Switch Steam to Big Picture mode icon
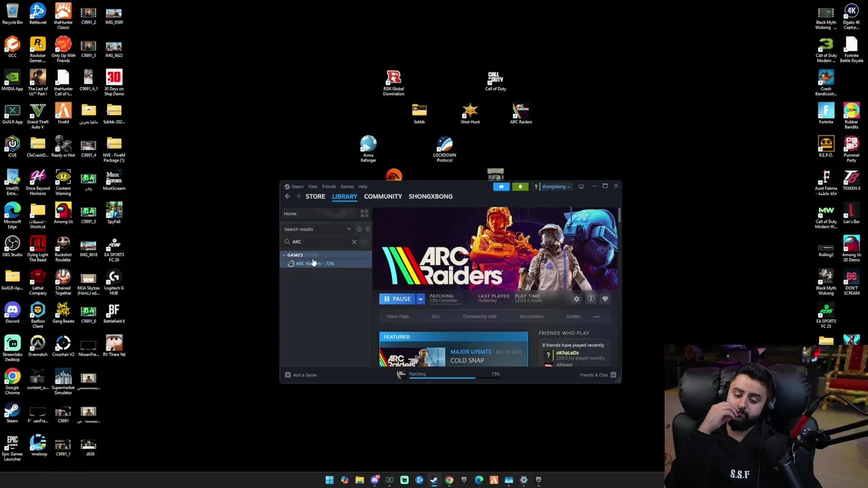The image size is (868, 488). pos(580,186)
